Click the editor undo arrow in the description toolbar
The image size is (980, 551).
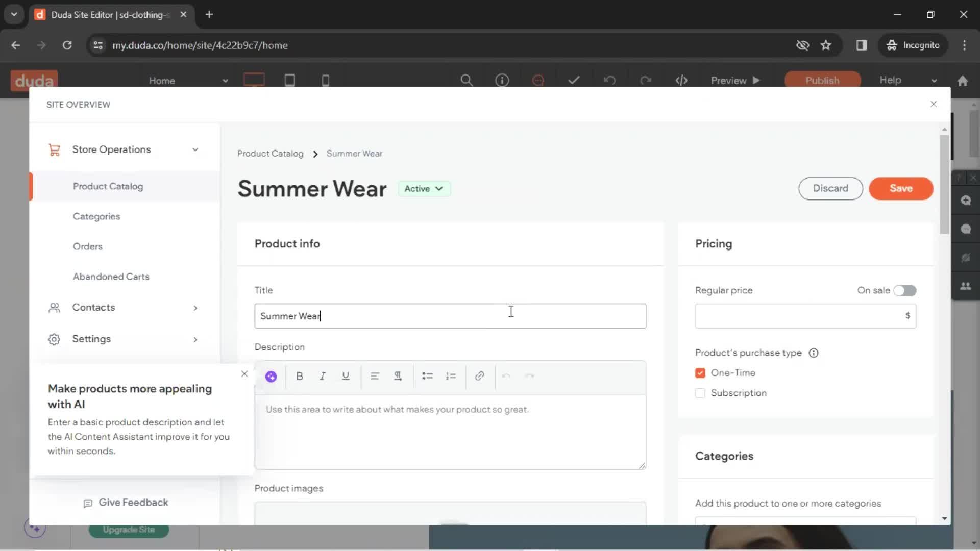coord(506,376)
